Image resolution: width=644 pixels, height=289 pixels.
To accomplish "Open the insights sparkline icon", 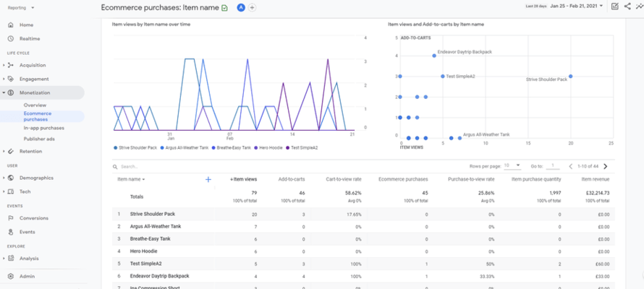I will [x=639, y=7].
